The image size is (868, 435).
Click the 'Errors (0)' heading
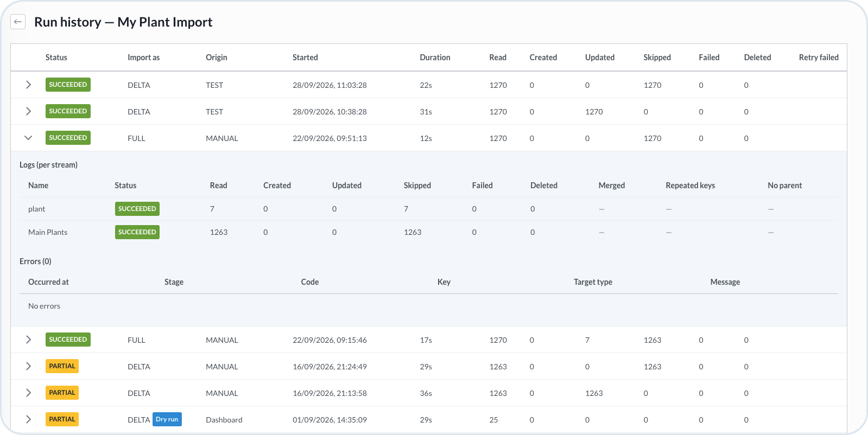point(35,261)
